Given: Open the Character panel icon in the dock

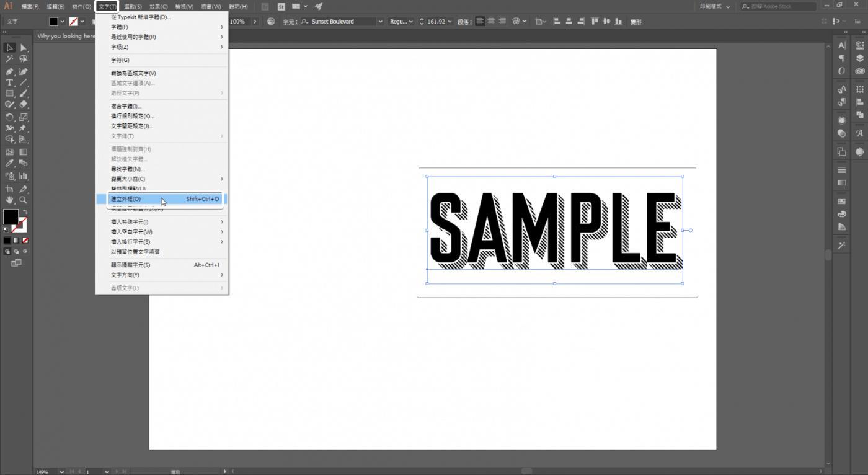Looking at the screenshot, I should 841,45.
